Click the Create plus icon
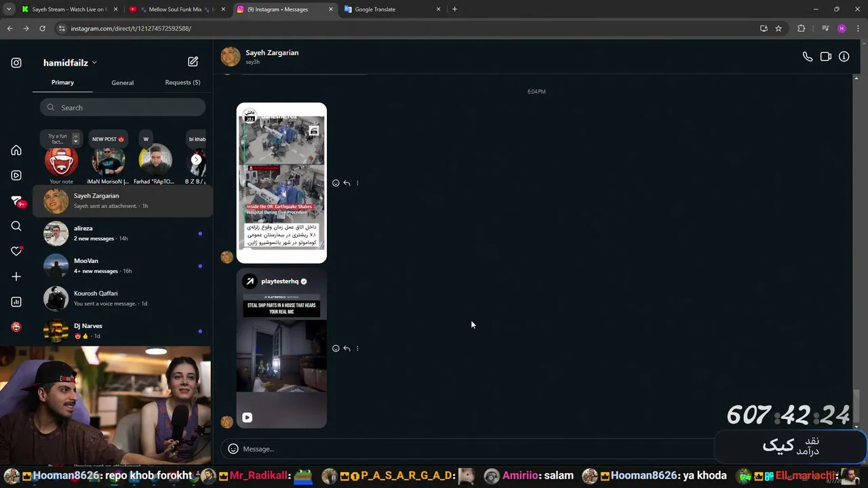This screenshot has height=488, width=868. point(16,277)
